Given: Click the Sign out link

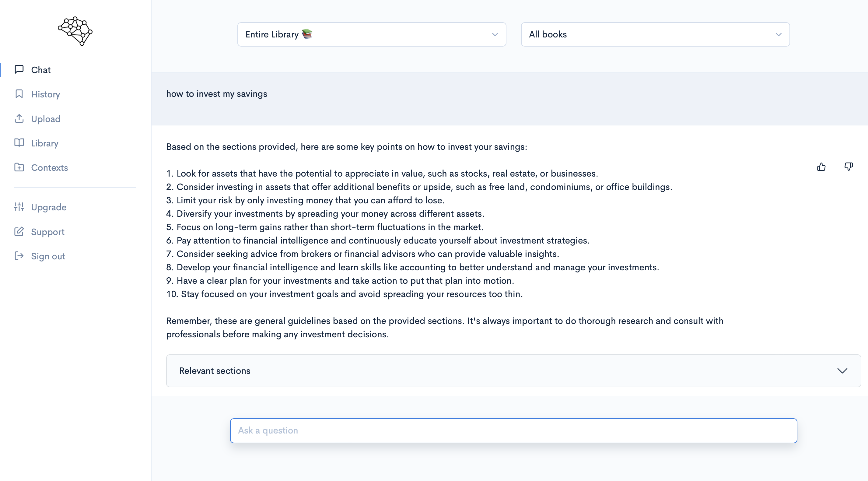Looking at the screenshot, I should pos(48,256).
